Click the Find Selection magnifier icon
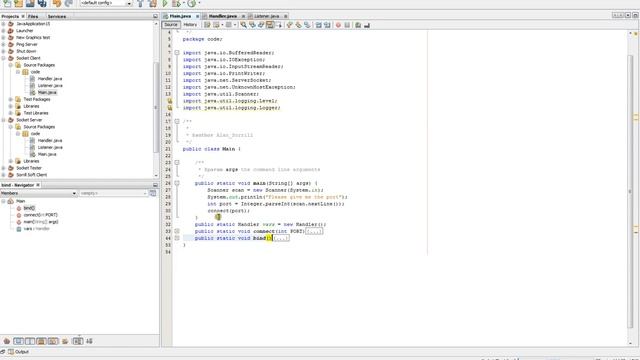The width and height of the screenshot is (640, 360). (x=244, y=25)
